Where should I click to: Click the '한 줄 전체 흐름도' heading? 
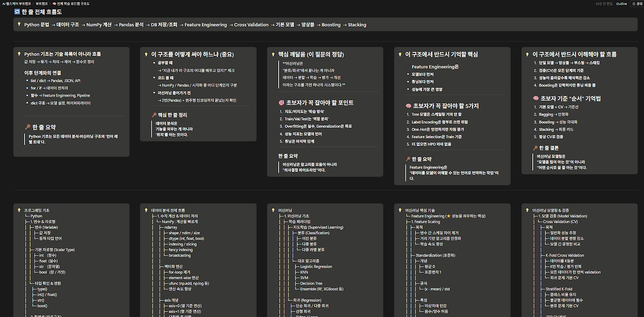click(x=42, y=12)
